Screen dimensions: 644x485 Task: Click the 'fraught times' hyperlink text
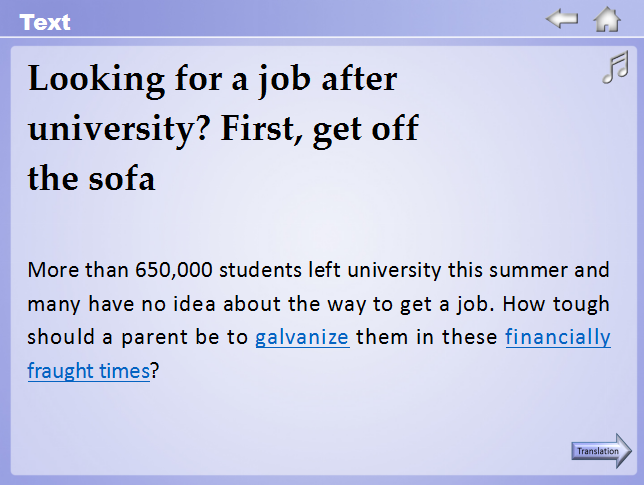88,371
